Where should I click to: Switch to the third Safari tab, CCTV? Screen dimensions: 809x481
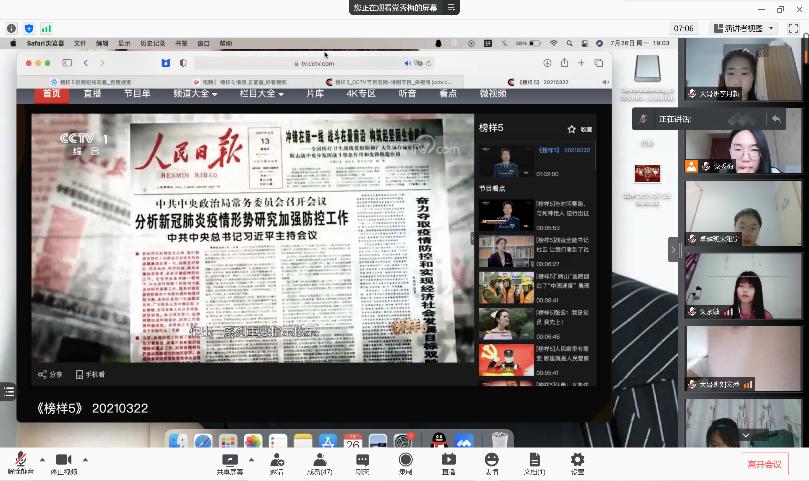point(389,82)
